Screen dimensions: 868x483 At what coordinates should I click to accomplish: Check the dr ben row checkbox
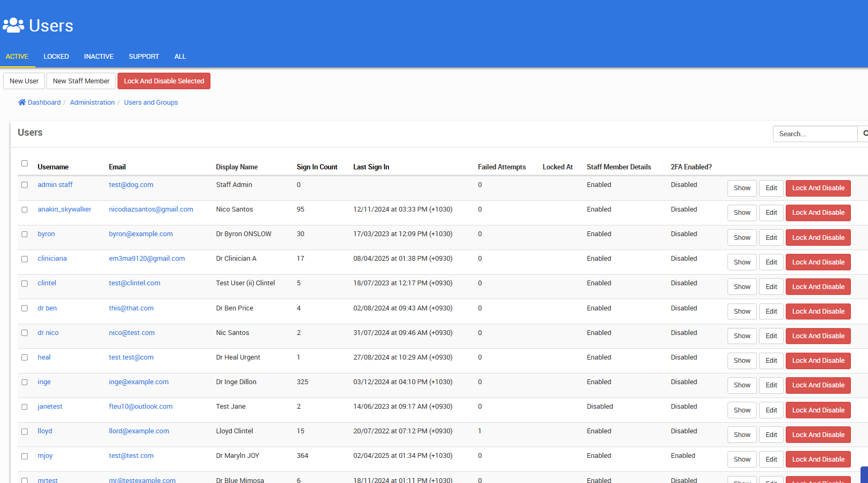[x=25, y=308]
